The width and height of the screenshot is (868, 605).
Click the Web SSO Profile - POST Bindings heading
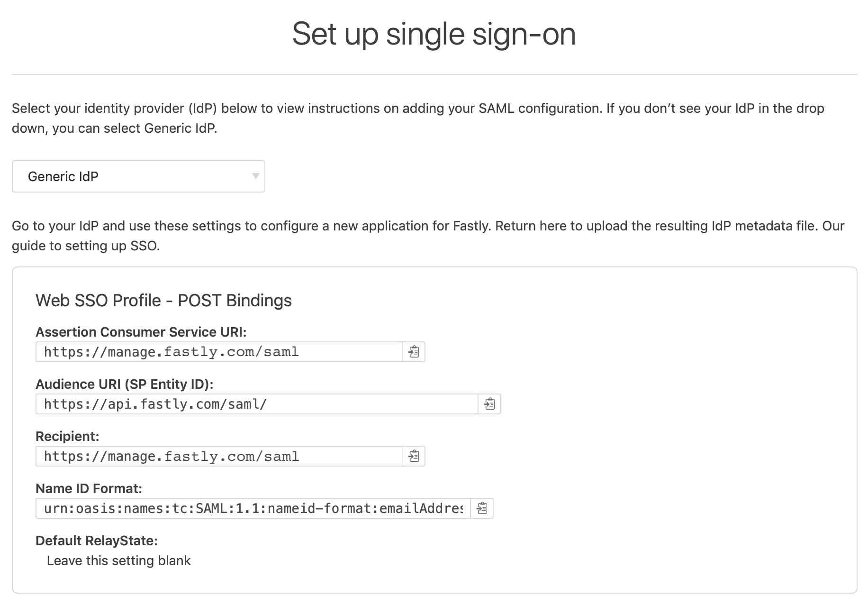point(163,300)
